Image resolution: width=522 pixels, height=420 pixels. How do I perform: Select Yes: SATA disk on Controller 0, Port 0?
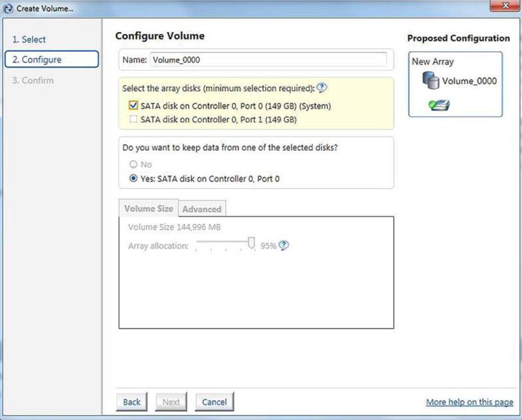point(133,178)
